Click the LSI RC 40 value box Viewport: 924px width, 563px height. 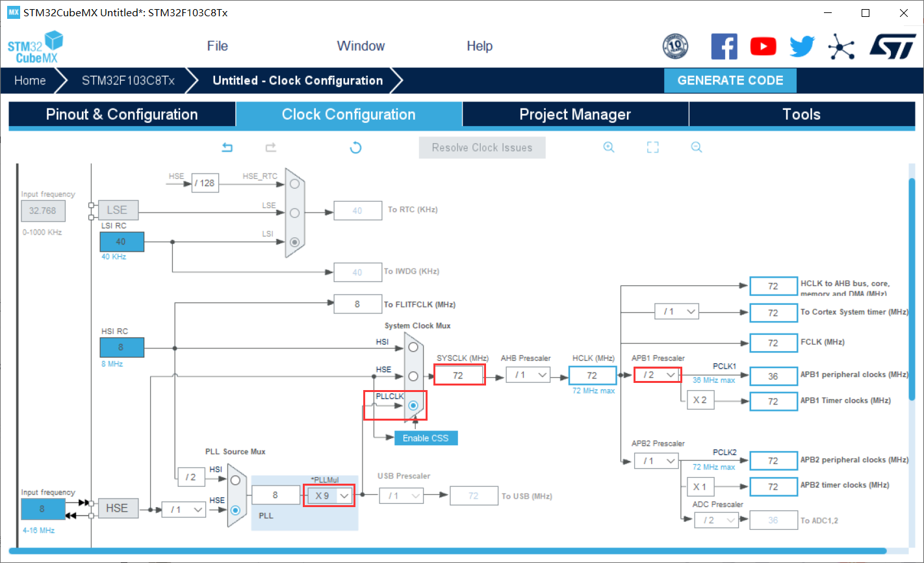click(x=122, y=241)
